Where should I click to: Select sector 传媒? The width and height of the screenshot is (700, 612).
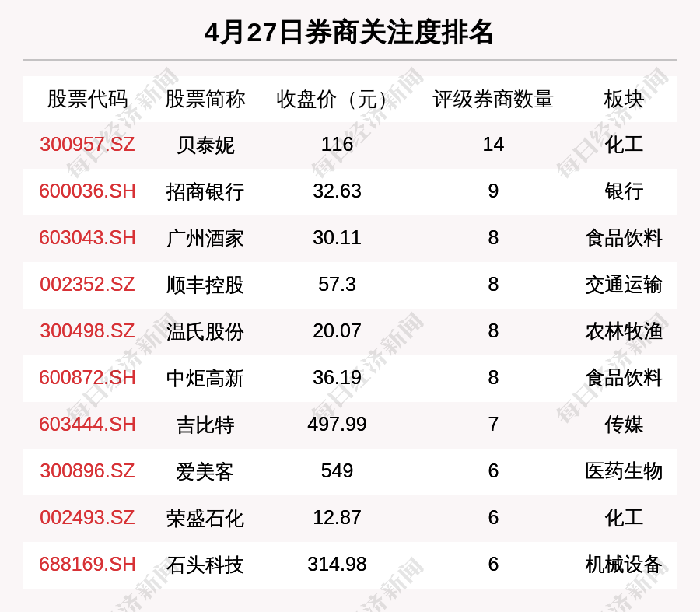(x=624, y=425)
